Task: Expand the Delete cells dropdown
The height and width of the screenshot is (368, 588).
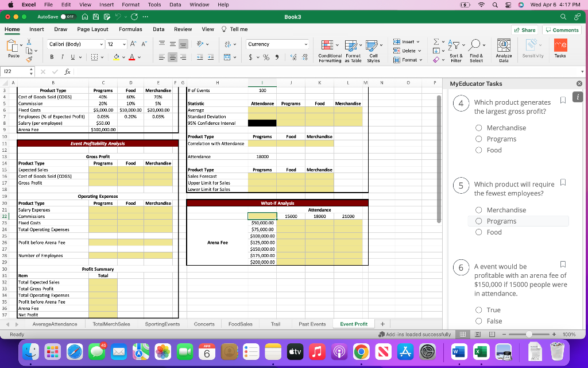Action: click(419, 51)
